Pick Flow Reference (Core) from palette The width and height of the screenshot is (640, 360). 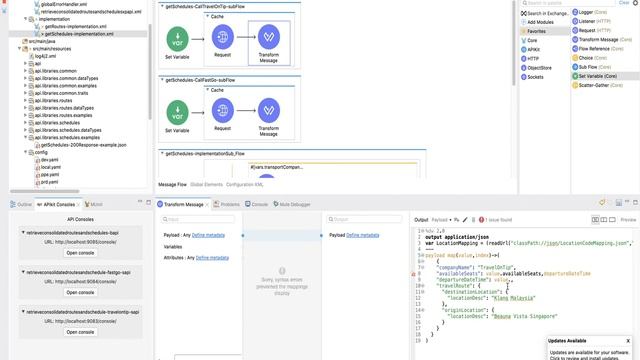click(x=598, y=49)
